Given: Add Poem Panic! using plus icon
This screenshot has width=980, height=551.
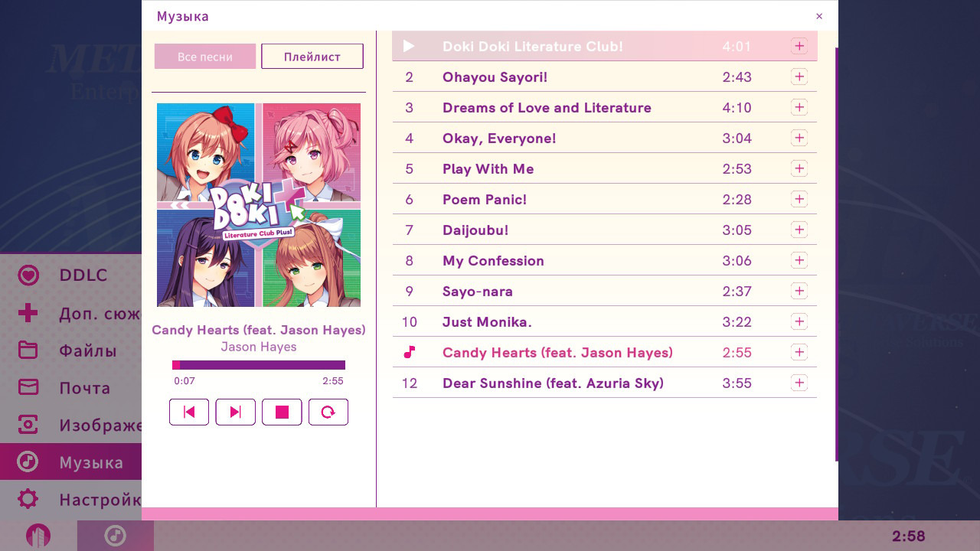Looking at the screenshot, I should coord(799,199).
